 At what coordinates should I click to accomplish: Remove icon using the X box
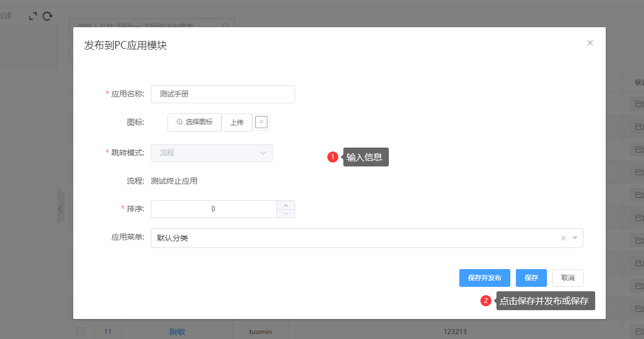point(261,122)
